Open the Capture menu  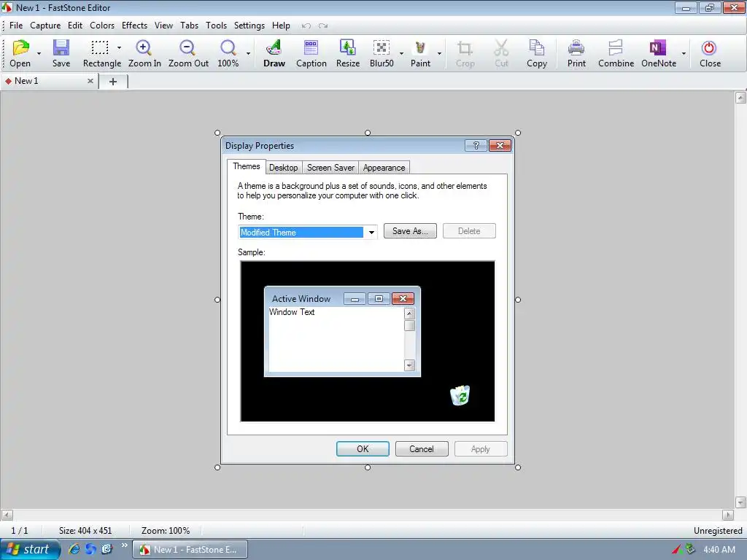(x=45, y=26)
